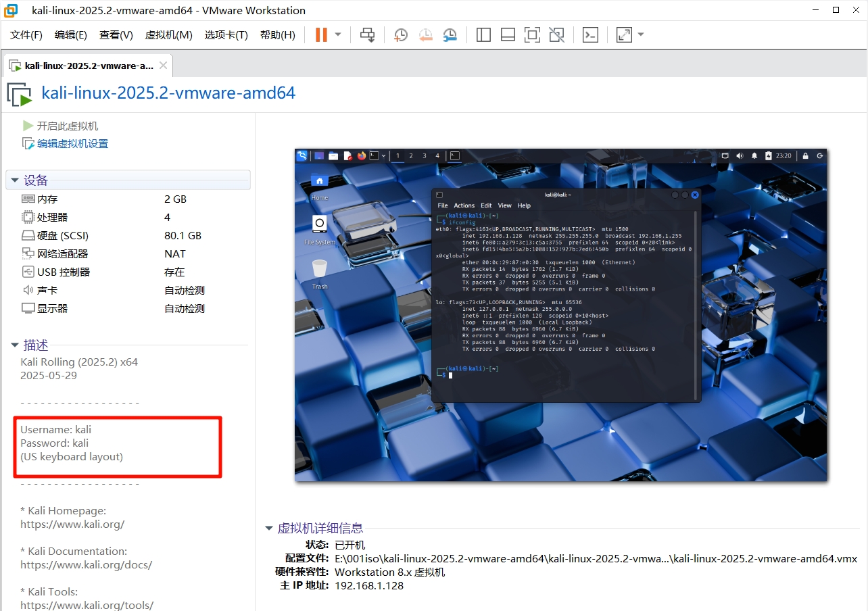The height and width of the screenshot is (611, 868).
Task: Open the 帮助(H) menu
Action: coord(278,35)
